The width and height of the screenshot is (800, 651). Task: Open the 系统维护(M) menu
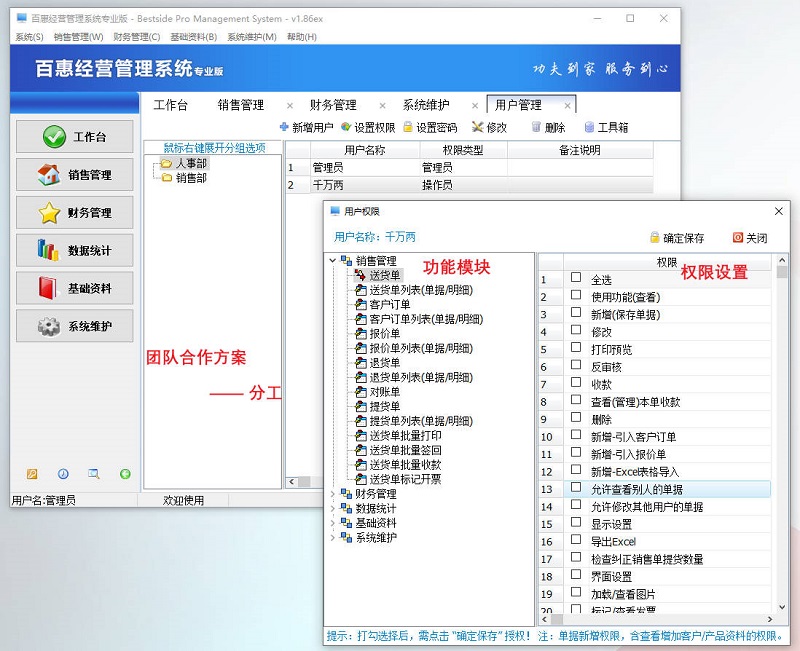[252, 37]
